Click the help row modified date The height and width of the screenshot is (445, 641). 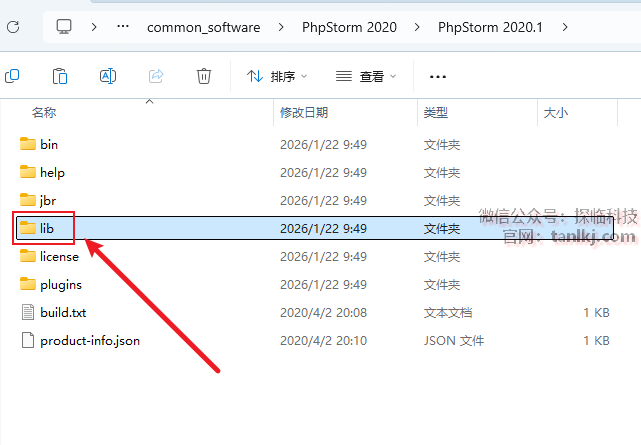click(323, 173)
